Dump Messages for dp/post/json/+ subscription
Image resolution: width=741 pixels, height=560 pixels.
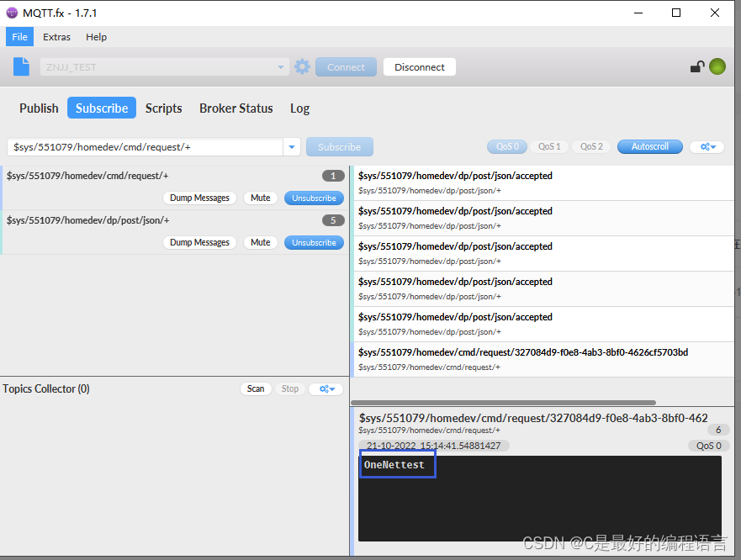point(199,242)
